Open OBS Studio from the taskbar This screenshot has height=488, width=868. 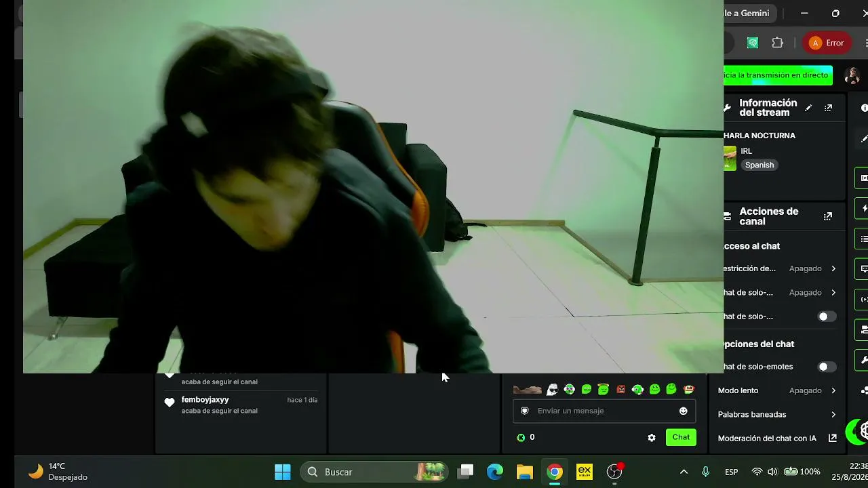[x=614, y=472]
